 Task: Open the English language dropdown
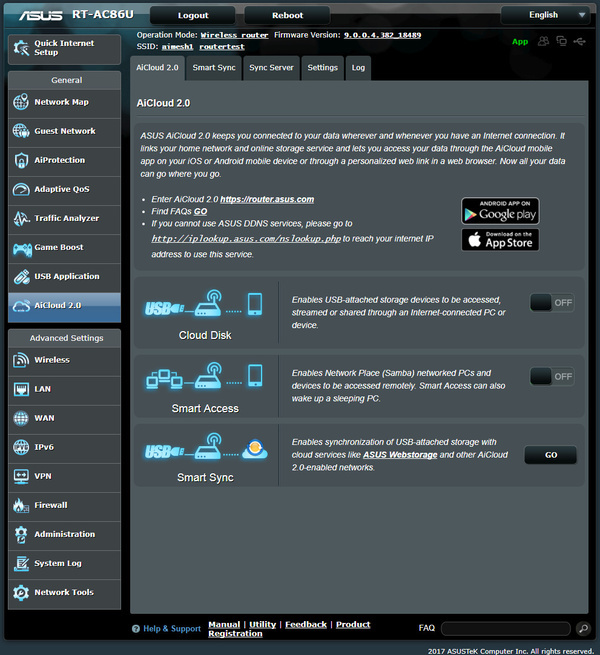[545, 15]
